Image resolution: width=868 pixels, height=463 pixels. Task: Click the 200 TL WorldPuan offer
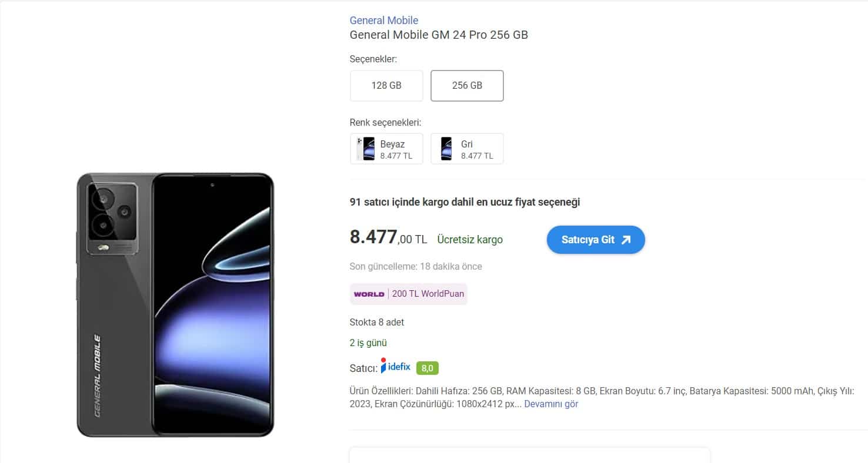click(428, 294)
